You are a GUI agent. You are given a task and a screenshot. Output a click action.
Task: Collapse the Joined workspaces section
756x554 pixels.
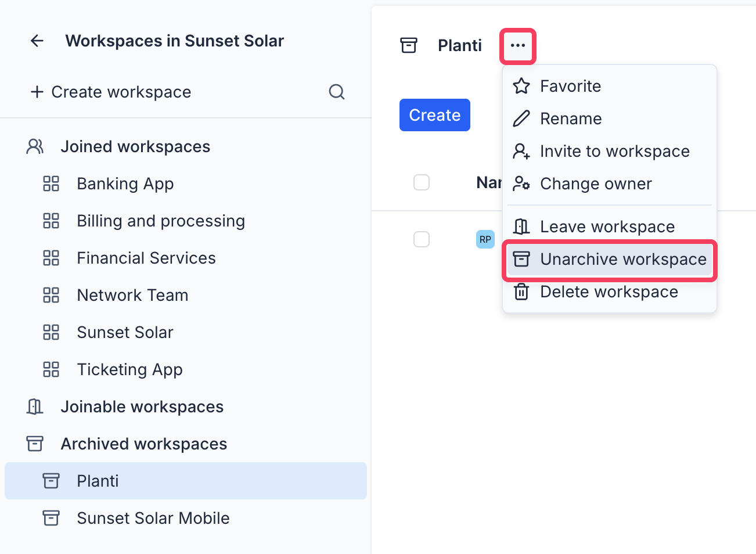tap(135, 146)
